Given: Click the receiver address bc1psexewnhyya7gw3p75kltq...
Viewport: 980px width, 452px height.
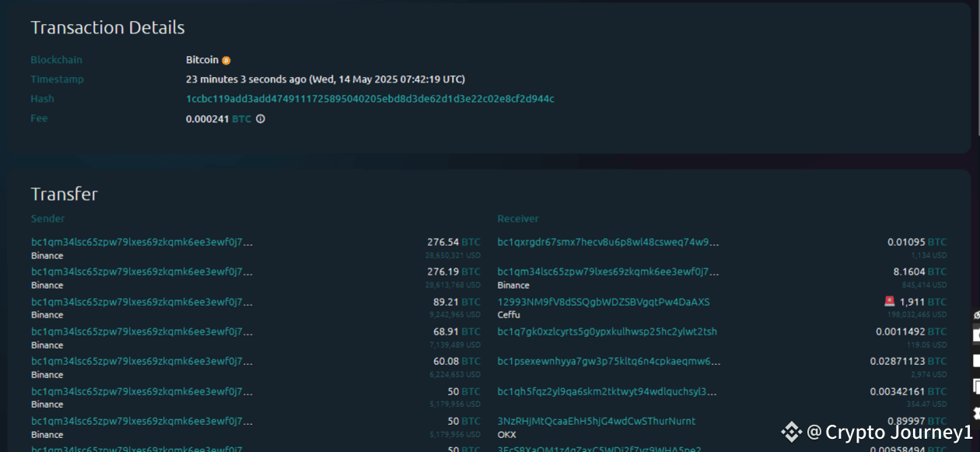Looking at the screenshot, I should 608,361.
